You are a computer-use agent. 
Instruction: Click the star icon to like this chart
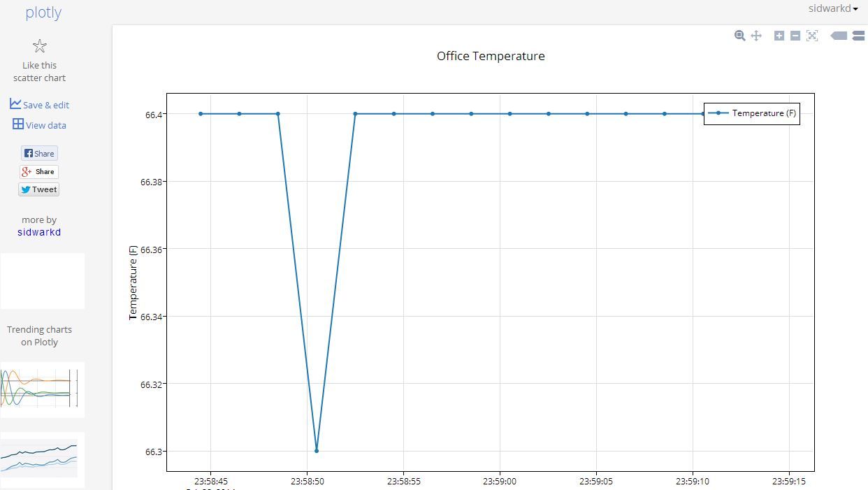[40, 47]
